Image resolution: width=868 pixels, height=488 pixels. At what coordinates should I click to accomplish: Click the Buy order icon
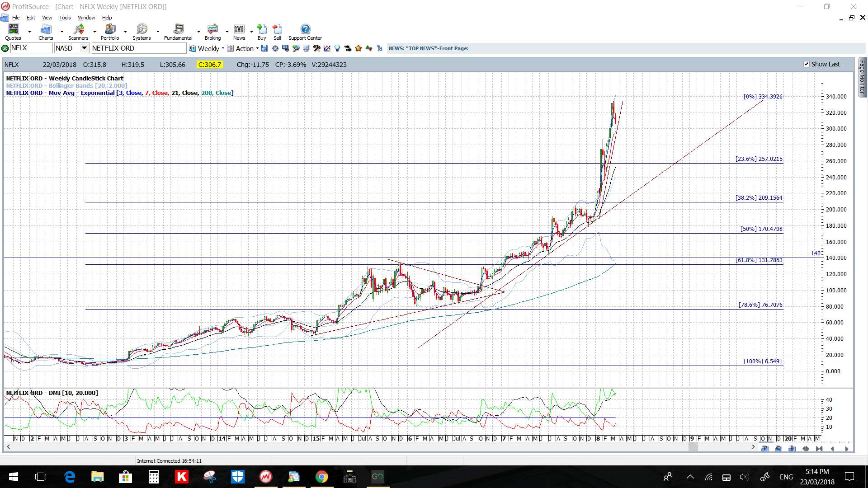click(x=262, y=32)
